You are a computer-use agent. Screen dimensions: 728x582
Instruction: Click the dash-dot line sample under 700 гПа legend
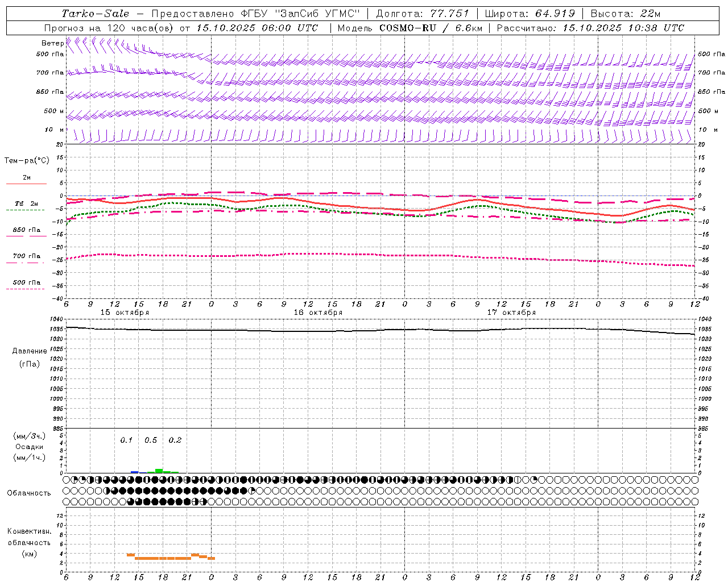pos(26,263)
